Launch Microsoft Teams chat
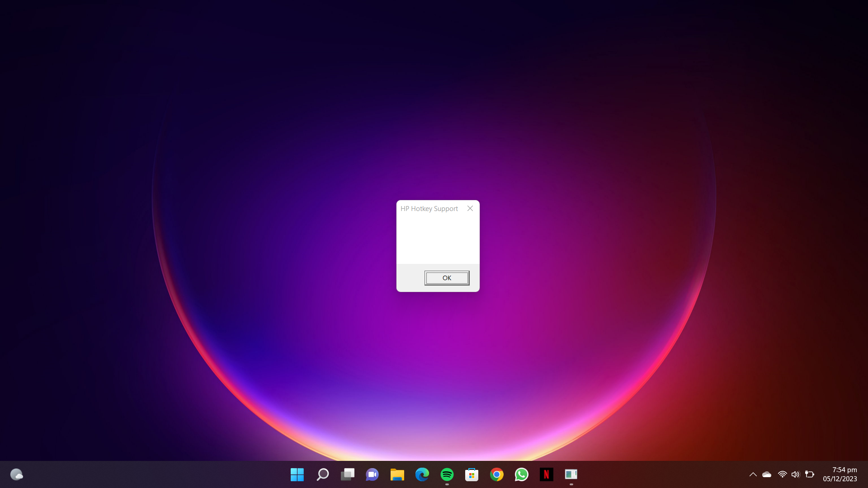This screenshot has width=868, height=488. tap(372, 474)
